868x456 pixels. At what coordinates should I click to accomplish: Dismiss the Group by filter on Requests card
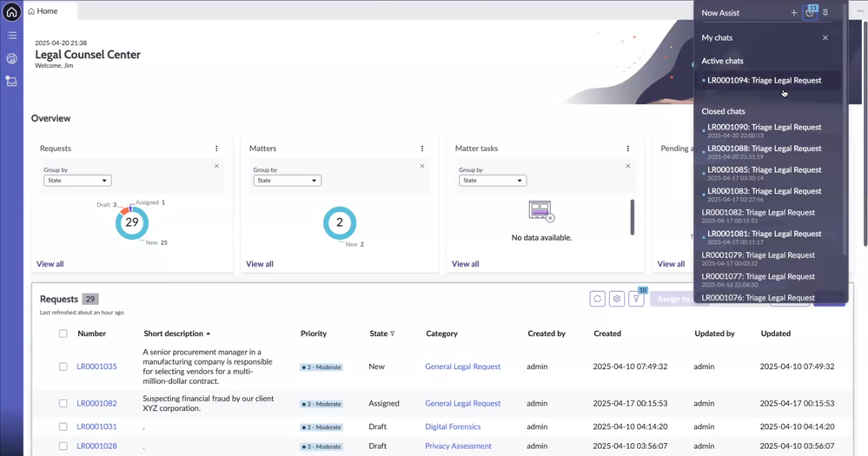216,166
